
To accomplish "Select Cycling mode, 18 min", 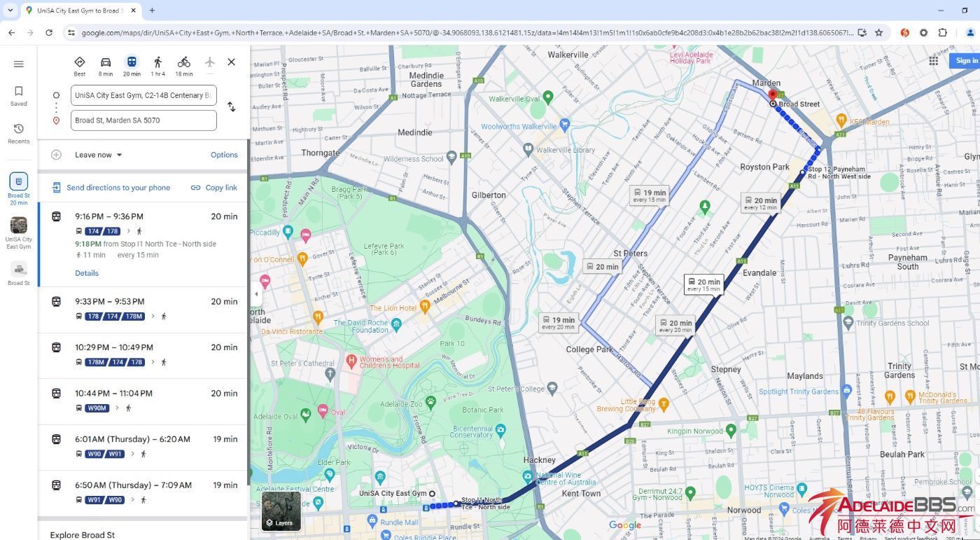I will click(x=184, y=66).
